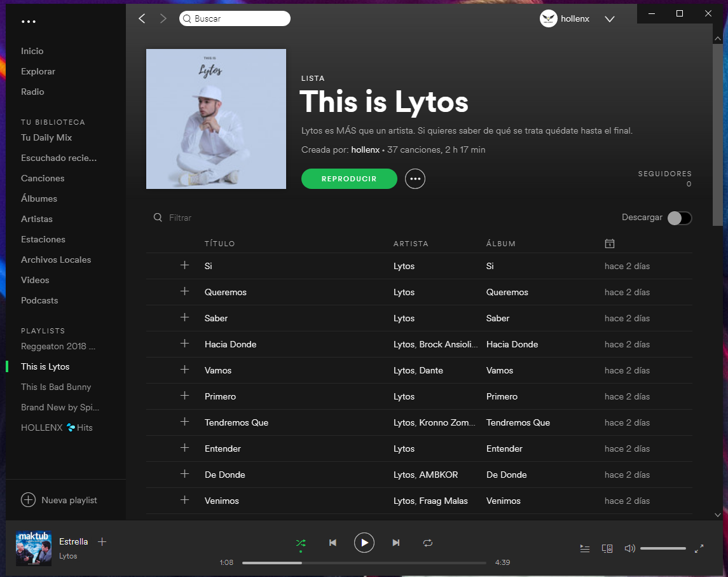Viewport: 728px width, 577px height.
Task: Toggle repeat mode
Action: (428, 543)
